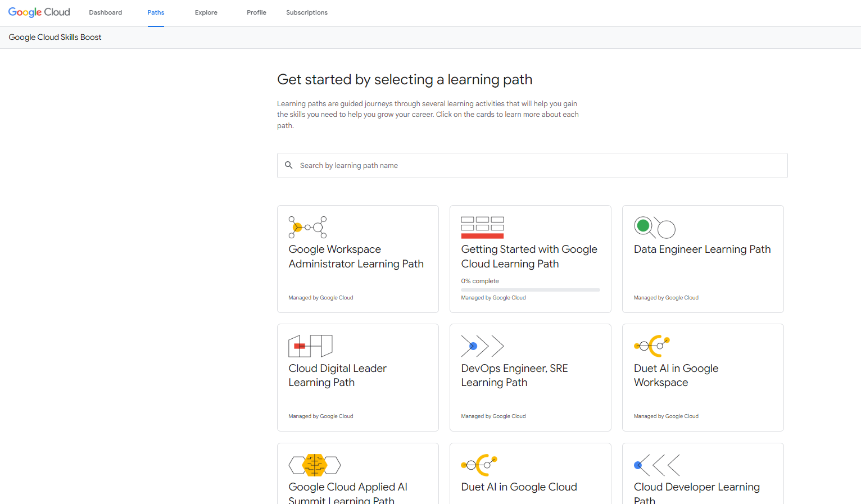Open Google Workspace Administrator Learning Path
861x504 pixels.
tap(358, 259)
